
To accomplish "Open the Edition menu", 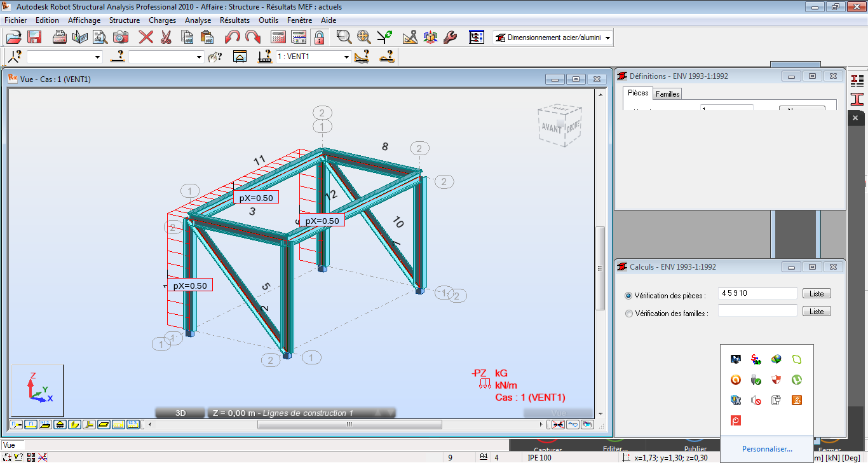I will [48, 20].
